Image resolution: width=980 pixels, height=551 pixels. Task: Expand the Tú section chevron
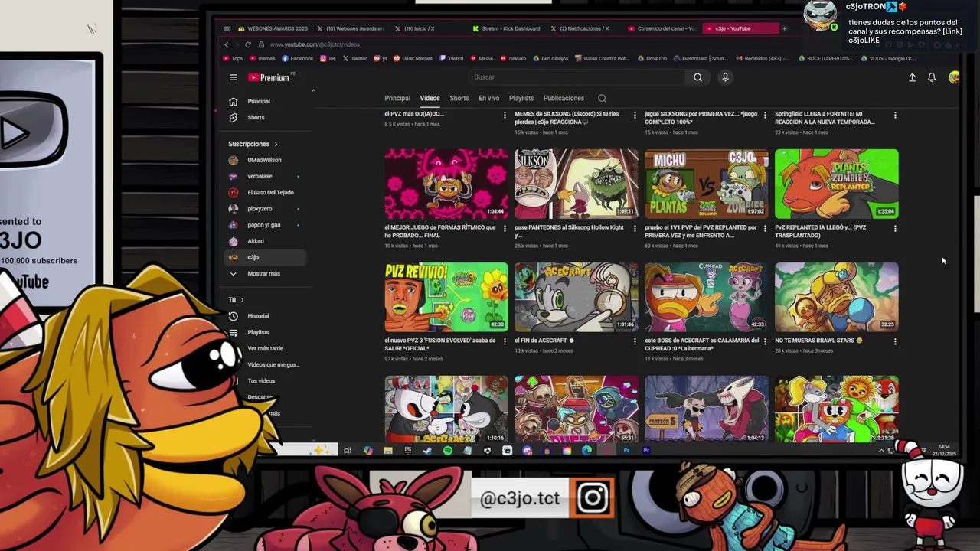(242, 300)
